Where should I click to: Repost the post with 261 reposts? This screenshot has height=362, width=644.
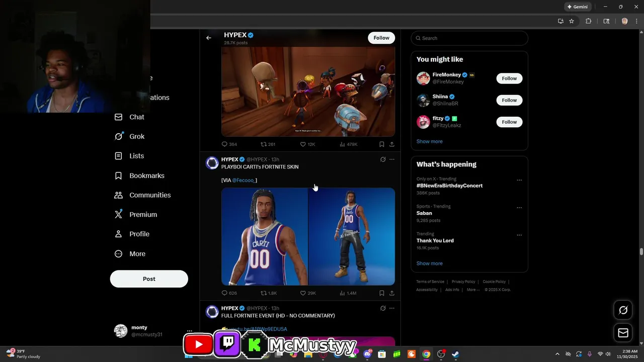[x=268, y=144]
